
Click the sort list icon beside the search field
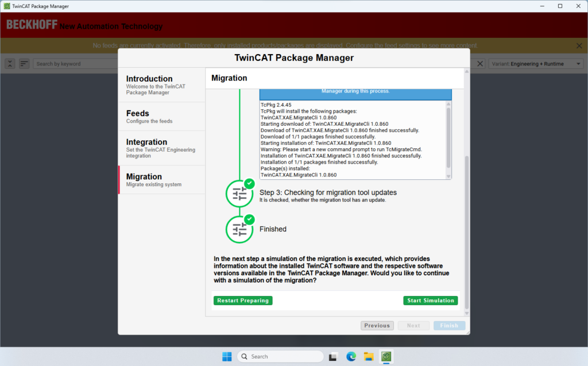24,64
